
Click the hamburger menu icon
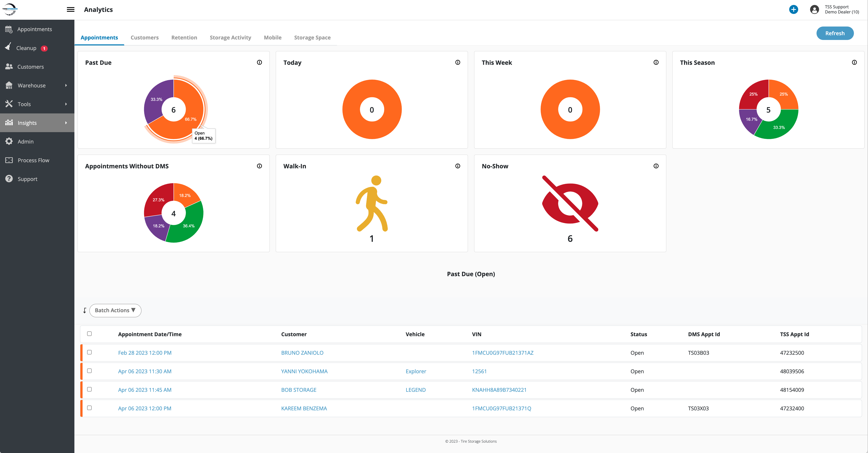[70, 10]
